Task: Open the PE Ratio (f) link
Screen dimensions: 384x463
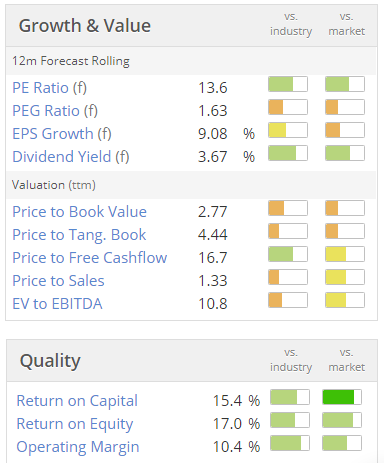Action: (49, 88)
